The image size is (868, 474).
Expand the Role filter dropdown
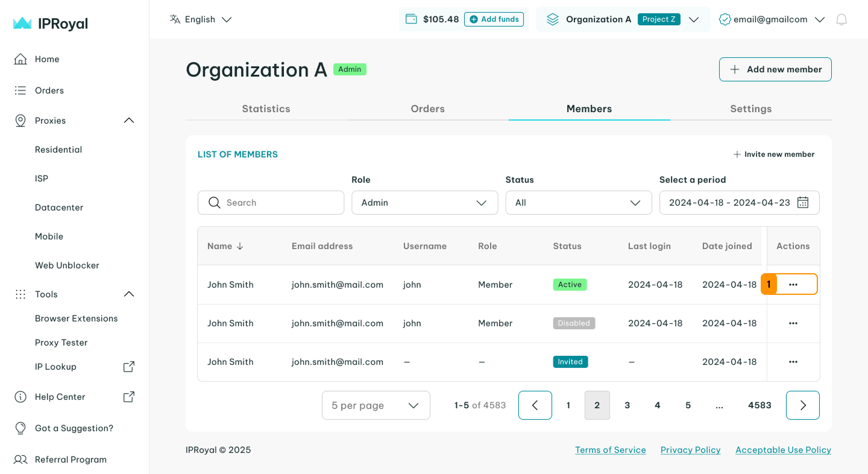coord(424,203)
